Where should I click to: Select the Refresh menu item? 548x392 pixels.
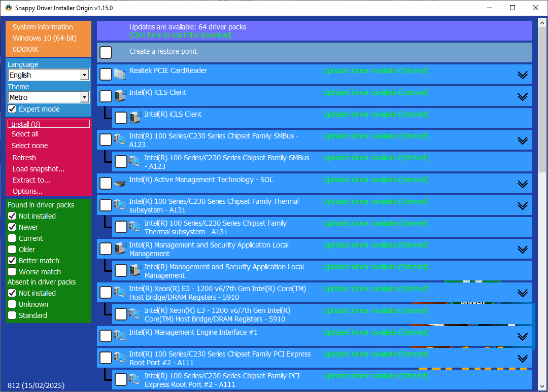coord(24,157)
